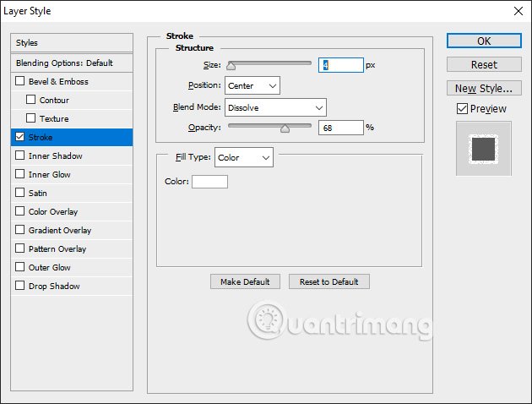Image resolution: width=532 pixels, height=404 pixels.
Task: Click the Opacity slider handle
Action: [x=285, y=128]
